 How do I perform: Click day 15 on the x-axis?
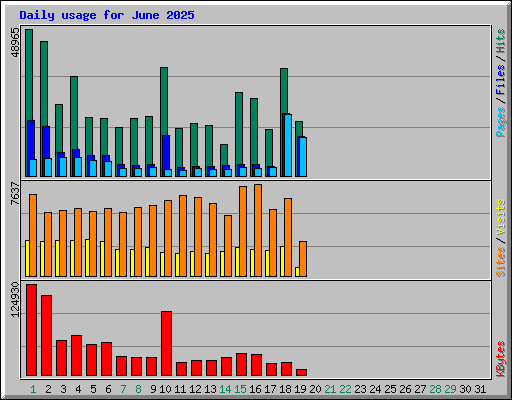coord(240,389)
